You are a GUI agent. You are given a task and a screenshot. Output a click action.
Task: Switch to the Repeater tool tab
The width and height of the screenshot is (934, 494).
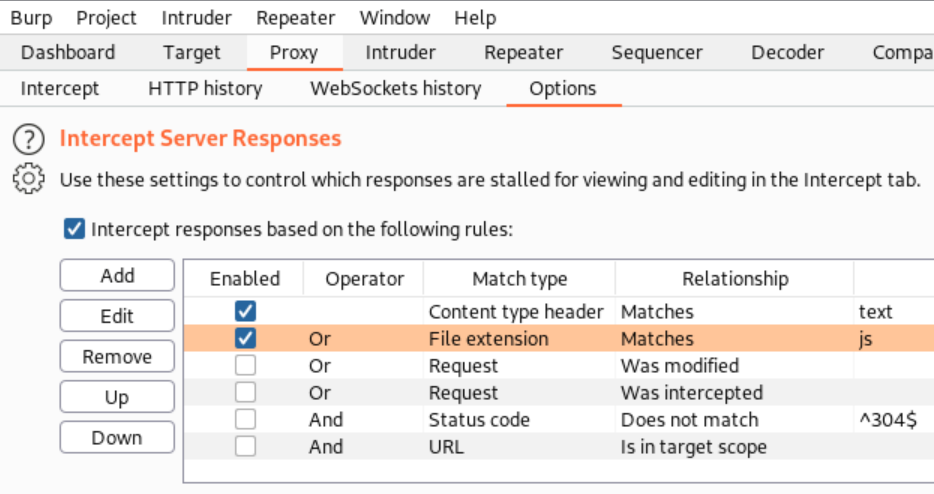coord(524,52)
